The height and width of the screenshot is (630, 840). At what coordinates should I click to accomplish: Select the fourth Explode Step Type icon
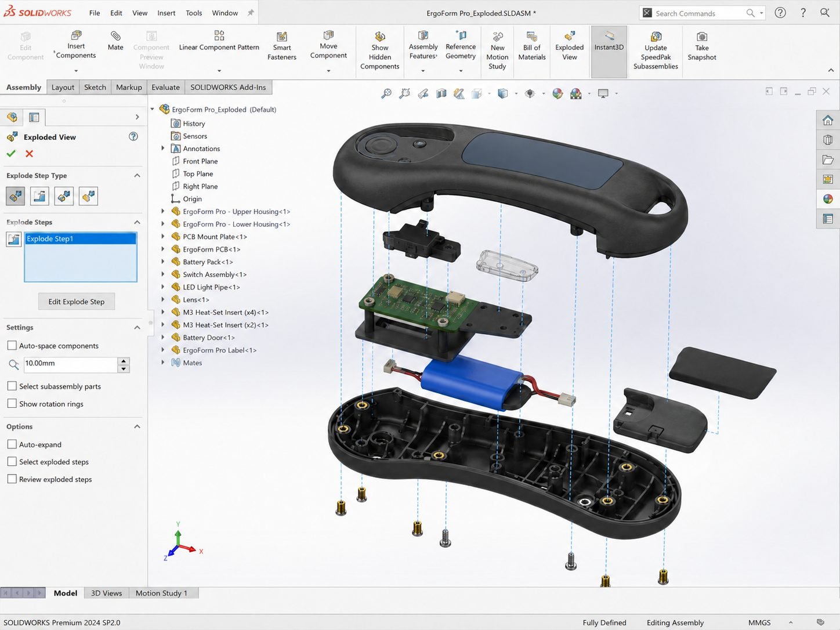(x=88, y=196)
